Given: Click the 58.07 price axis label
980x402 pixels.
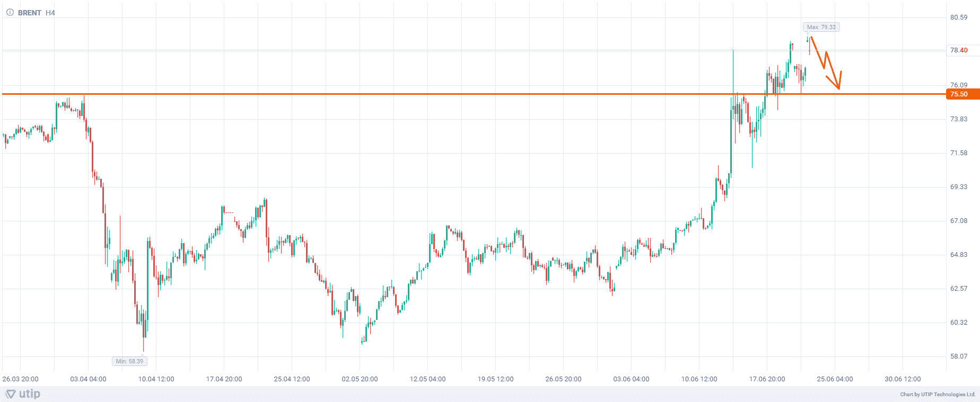Looking at the screenshot, I should (x=959, y=356).
